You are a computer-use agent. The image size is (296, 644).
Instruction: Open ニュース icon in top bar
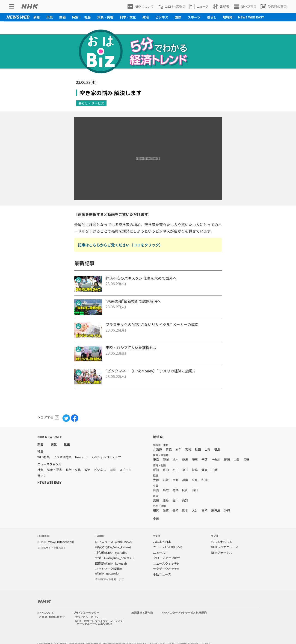point(199,6)
